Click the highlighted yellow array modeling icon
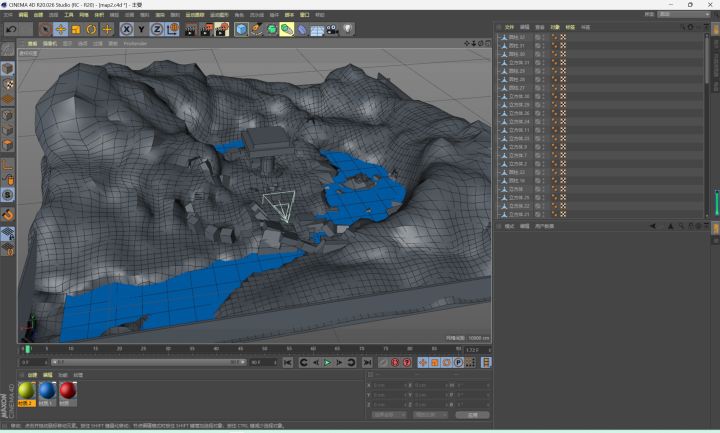The height and width of the screenshot is (433, 720). (287, 29)
